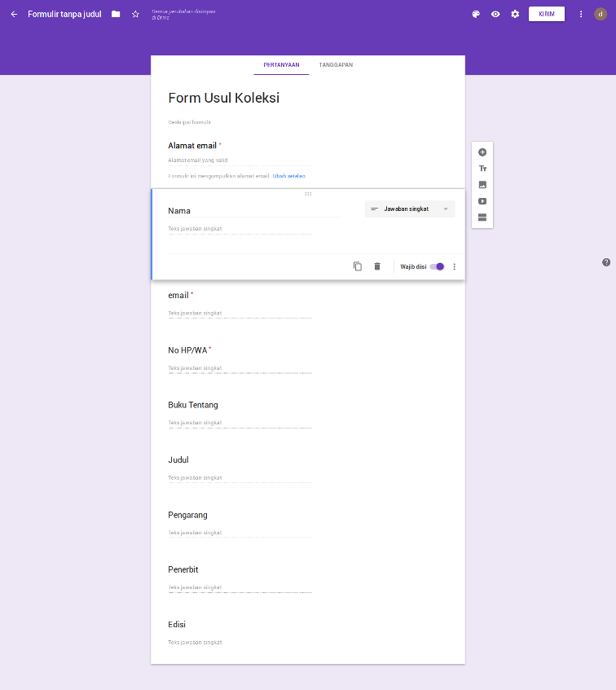Expand the Jawaban singkat question type dropdown
The height and width of the screenshot is (690, 616).
(x=410, y=209)
